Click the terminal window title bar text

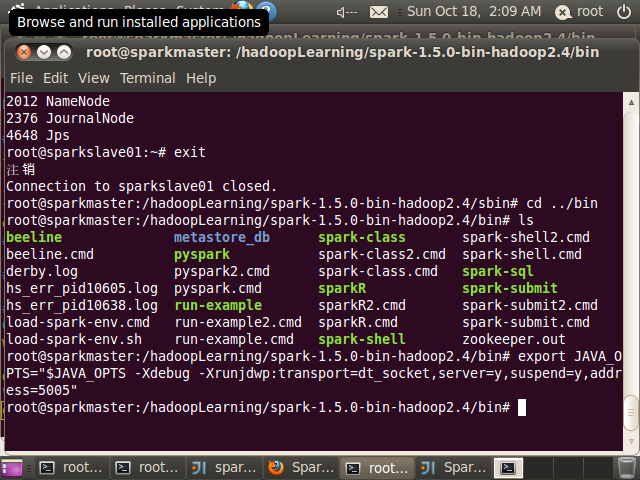(342, 52)
